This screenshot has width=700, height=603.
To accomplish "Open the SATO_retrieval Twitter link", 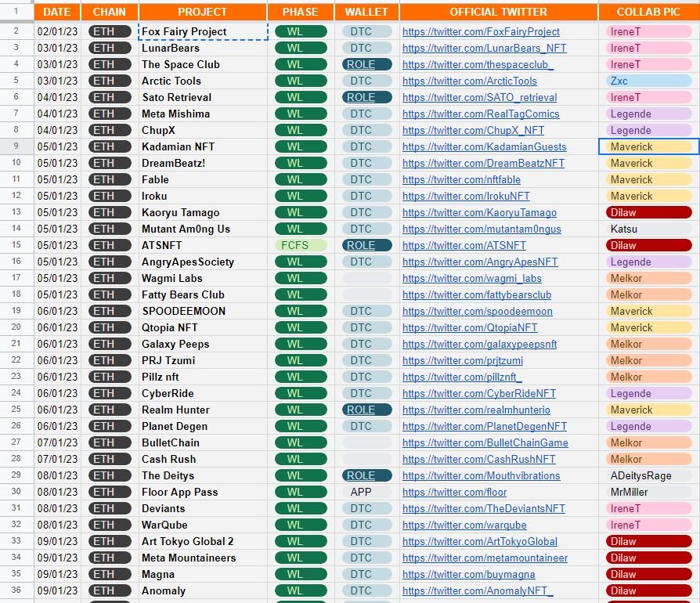I will pyautogui.click(x=479, y=97).
